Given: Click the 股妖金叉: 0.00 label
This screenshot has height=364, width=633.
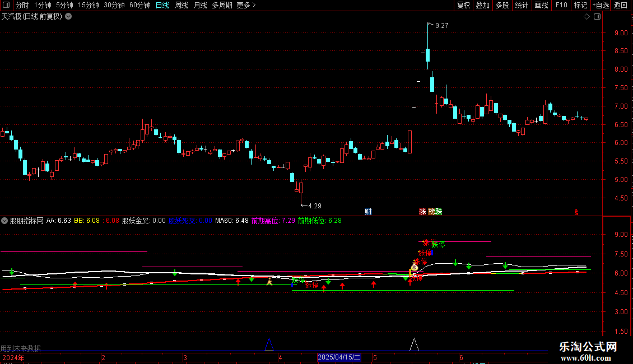Looking at the screenshot, I should (144, 221).
